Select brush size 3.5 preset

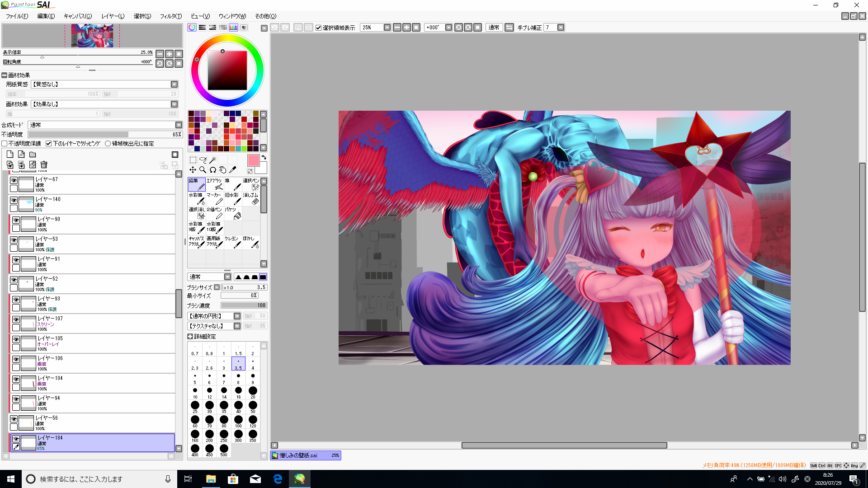(x=238, y=364)
